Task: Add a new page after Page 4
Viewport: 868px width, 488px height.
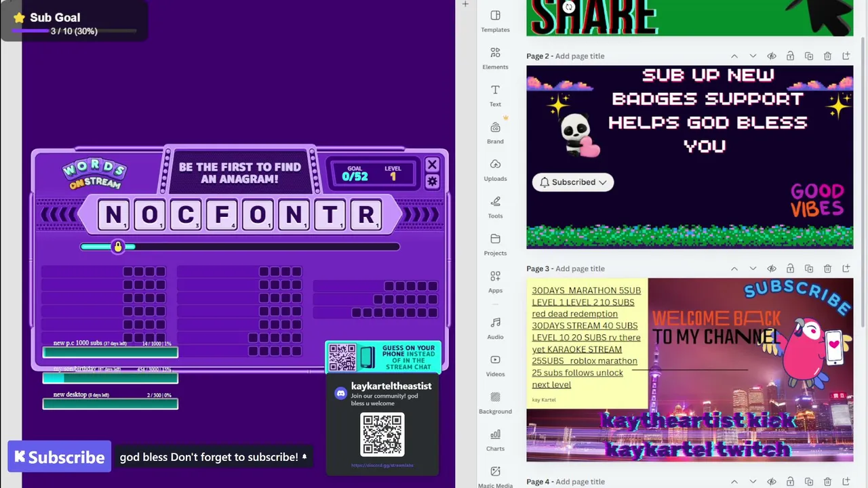Action: (x=846, y=482)
